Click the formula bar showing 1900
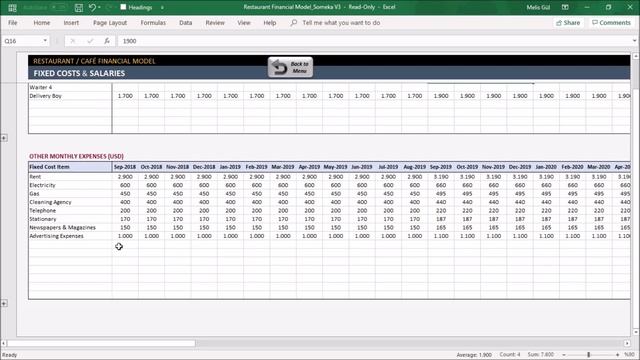The height and width of the screenshot is (360, 640). pos(373,41)
